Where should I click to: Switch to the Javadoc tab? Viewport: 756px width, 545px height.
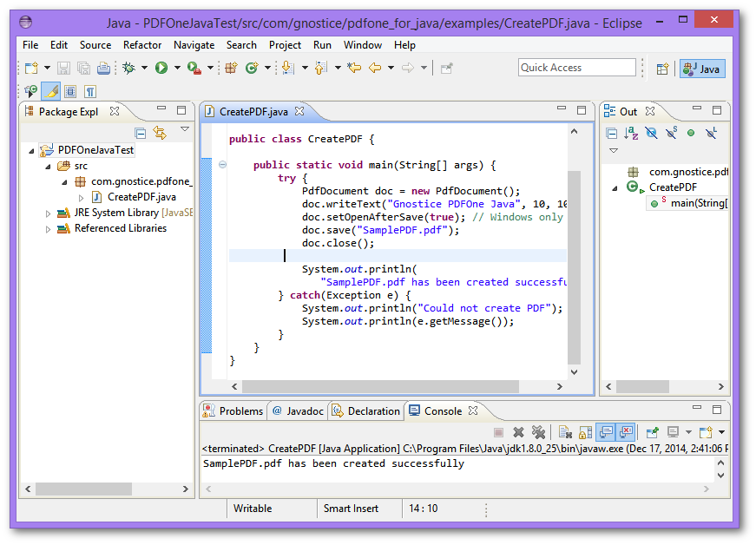click(x=298, y=411)
